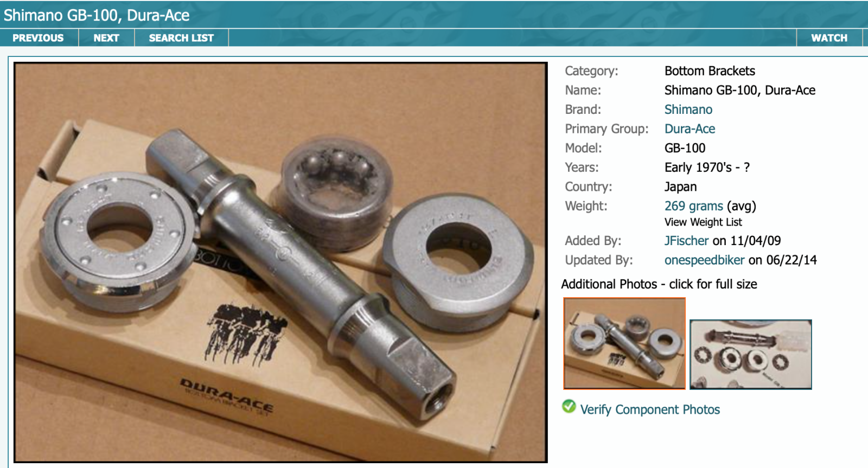Open the Dura-Ace primary group link
868x468 pixels.
(690, 129)
